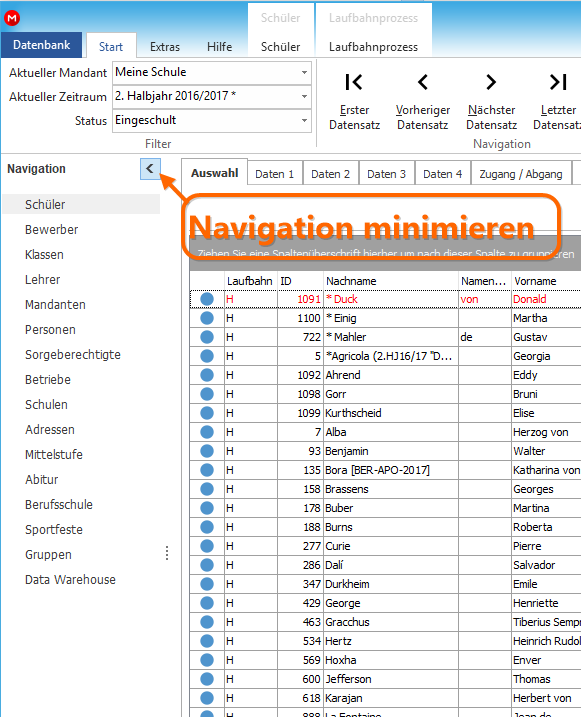Switch to the Daten 4 tab
The image size is (581, 717).
point(442,174)
